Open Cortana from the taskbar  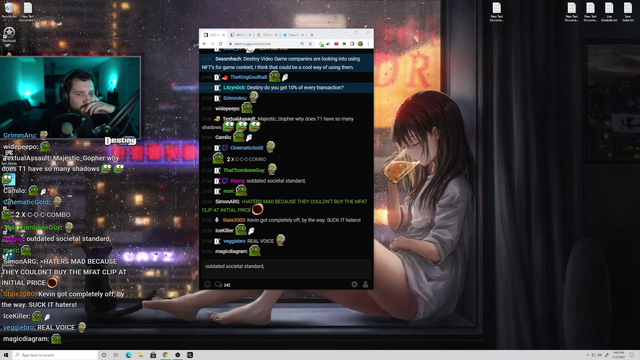(104, 355)
